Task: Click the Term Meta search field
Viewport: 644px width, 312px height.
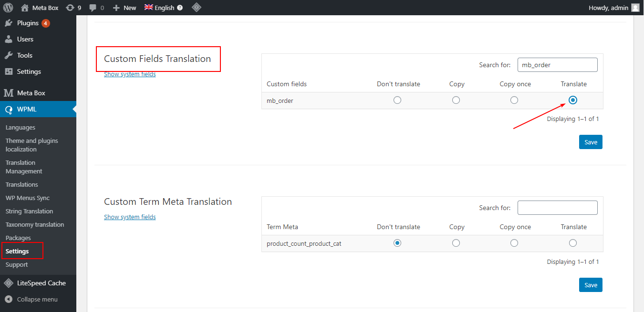Action: click(x=557, y=207)
